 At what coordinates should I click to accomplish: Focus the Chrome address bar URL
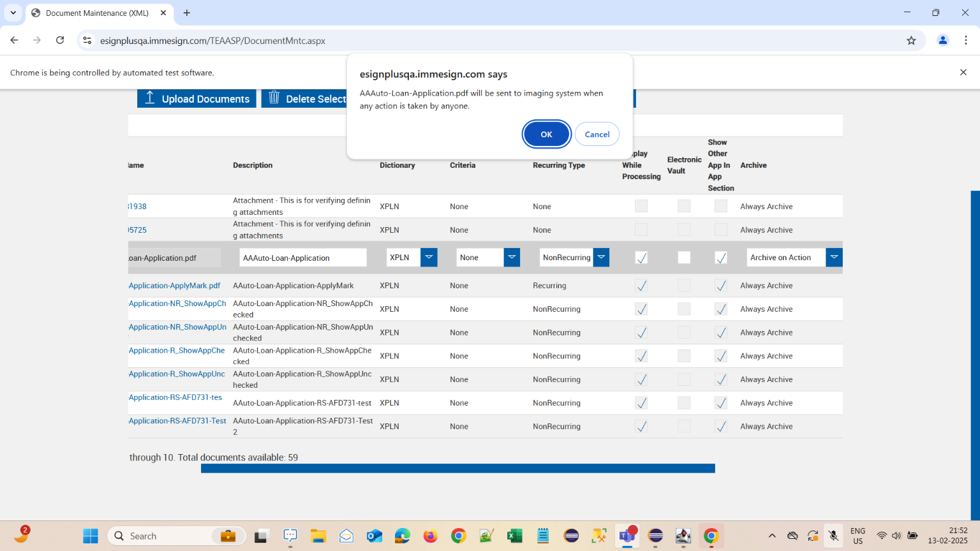[212, 41]
